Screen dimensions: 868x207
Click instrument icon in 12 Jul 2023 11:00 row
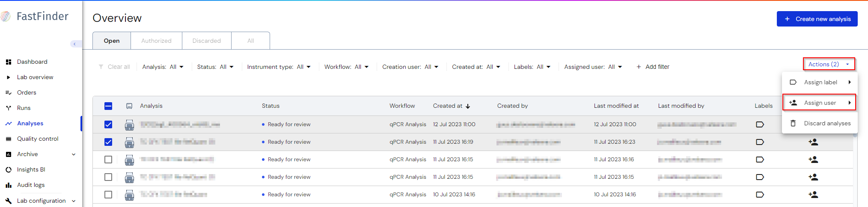click(x=129, y=125)
